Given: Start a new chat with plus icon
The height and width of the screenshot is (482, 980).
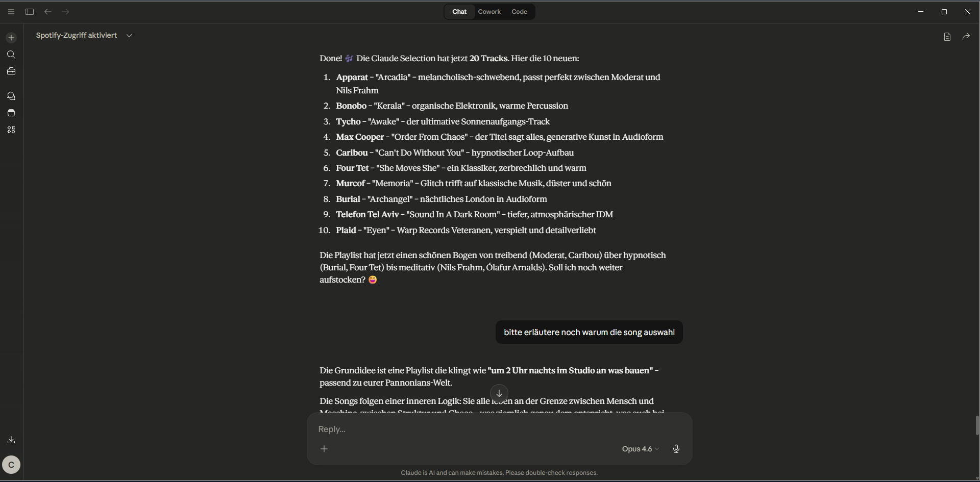Looking at the screenshot, I should [11, 38].
